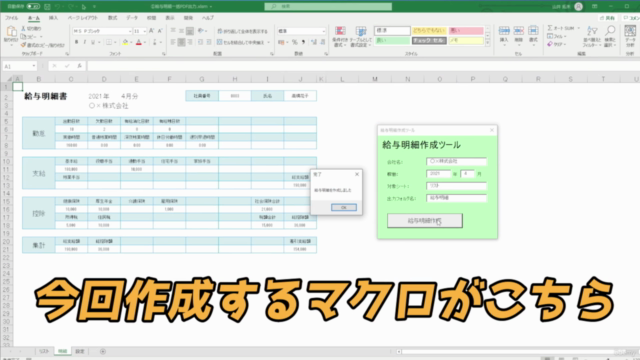Open the number format combo box
The image size is (640, 360).
(x=301, y=31)
